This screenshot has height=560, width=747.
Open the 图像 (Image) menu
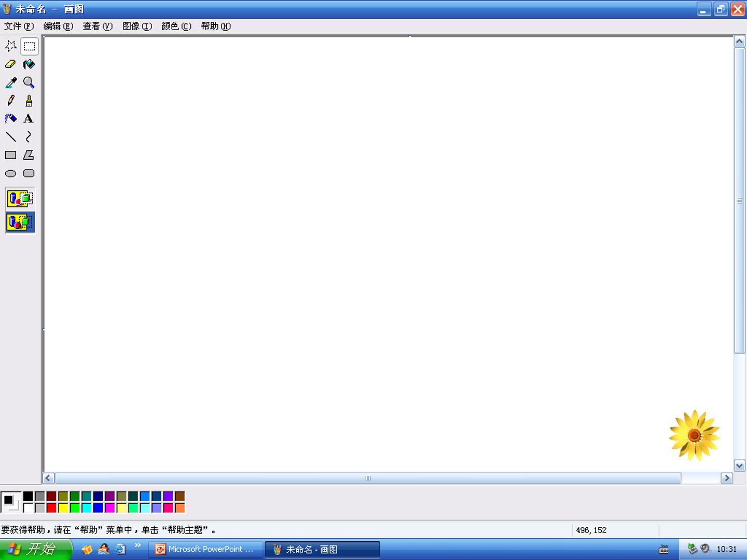(137, 26)
